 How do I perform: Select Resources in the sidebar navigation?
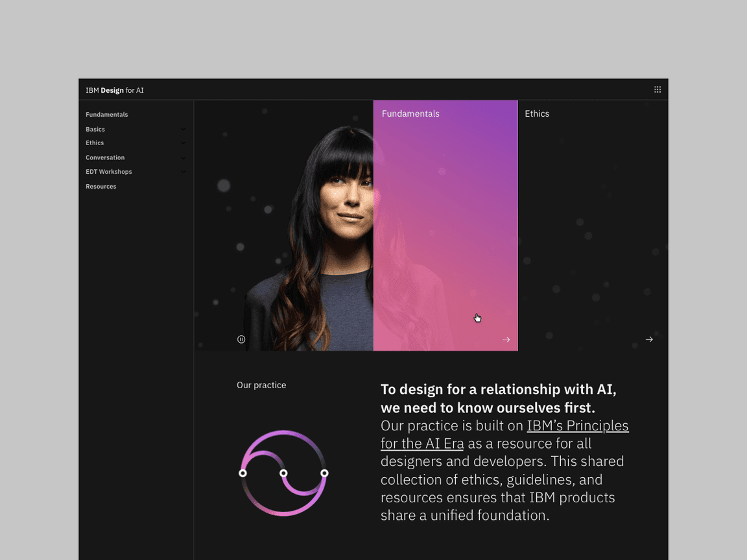pyautogui.click(x=101, y=187)
